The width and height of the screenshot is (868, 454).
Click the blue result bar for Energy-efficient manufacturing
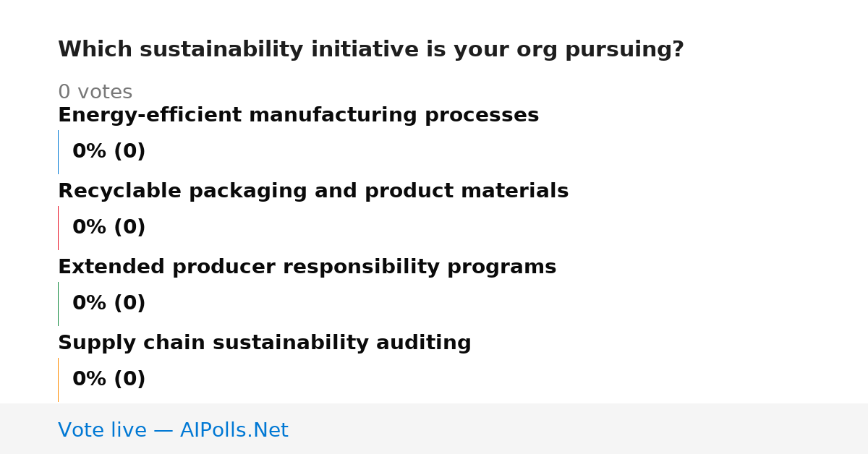pos(58,152)
